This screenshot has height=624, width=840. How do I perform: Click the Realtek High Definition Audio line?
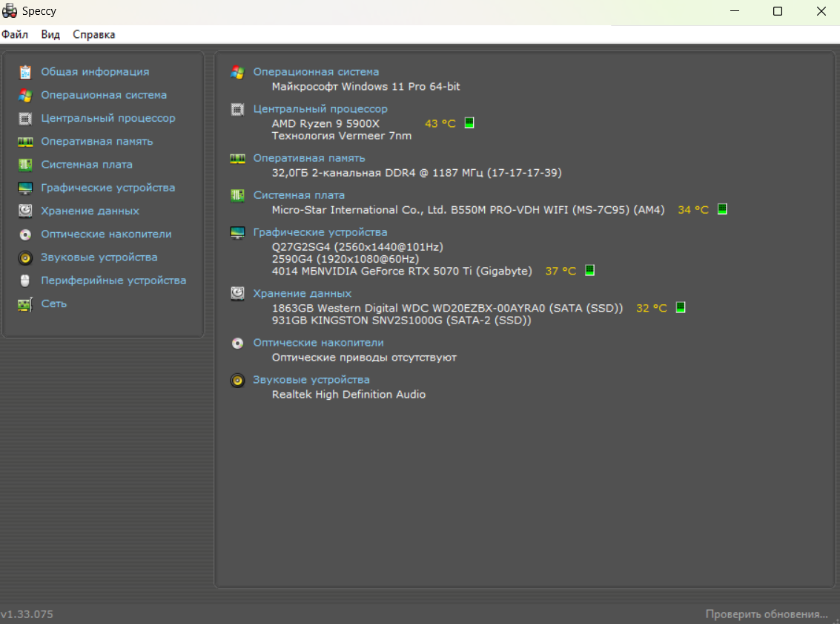tap(348, 395)
